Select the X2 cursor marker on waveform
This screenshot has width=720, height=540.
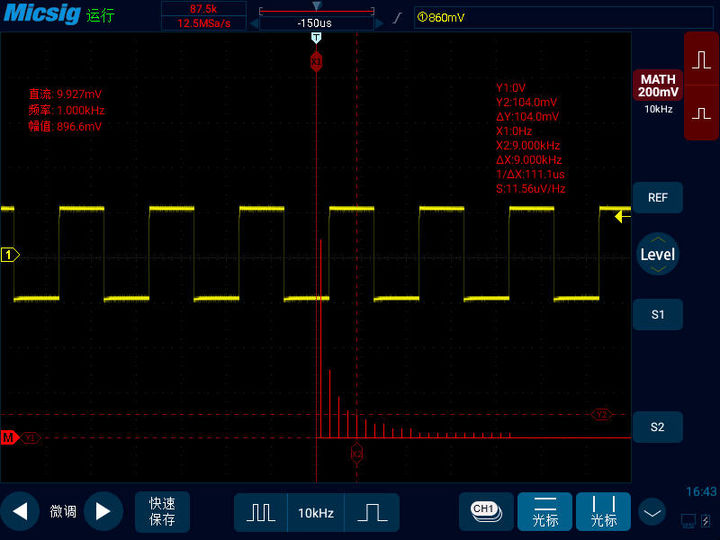coord(356,453)
